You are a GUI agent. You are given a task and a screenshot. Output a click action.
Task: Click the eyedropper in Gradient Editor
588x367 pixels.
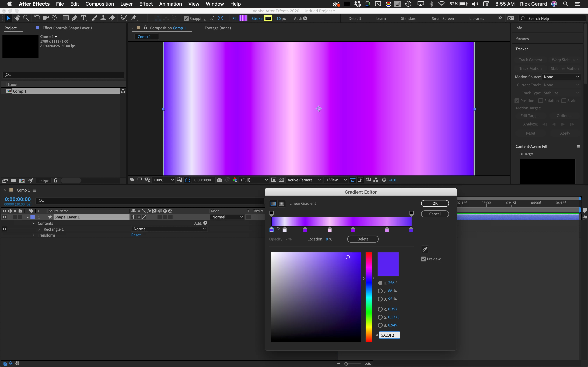click(425, 249)
